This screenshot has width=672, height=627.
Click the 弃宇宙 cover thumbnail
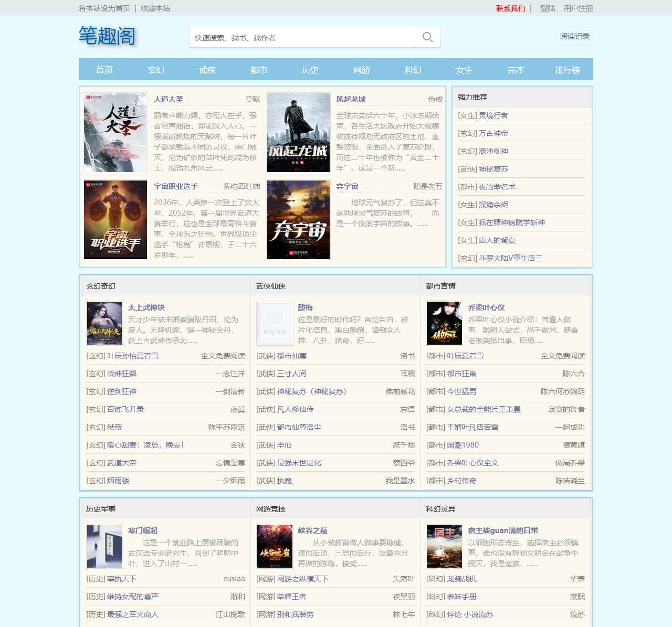pos(298,220)
